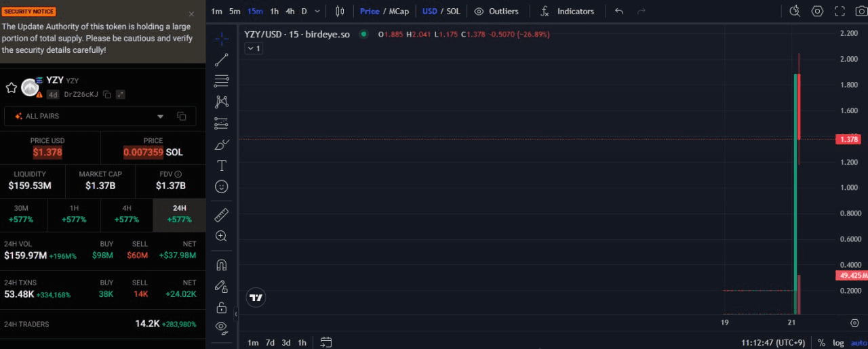Select the crosshair cursor tool
Screen dimensions: 868x349
pyautogui.click(x=221, y=39)
